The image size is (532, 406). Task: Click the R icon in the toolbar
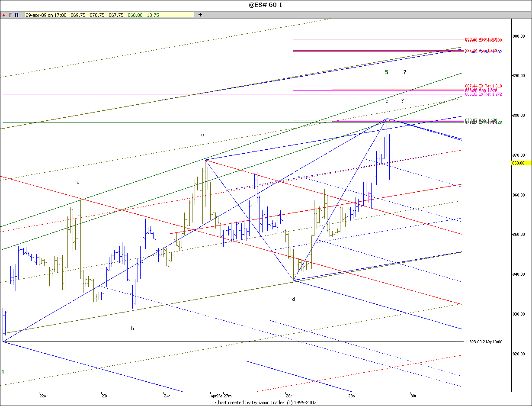click(x=16, y=15)
